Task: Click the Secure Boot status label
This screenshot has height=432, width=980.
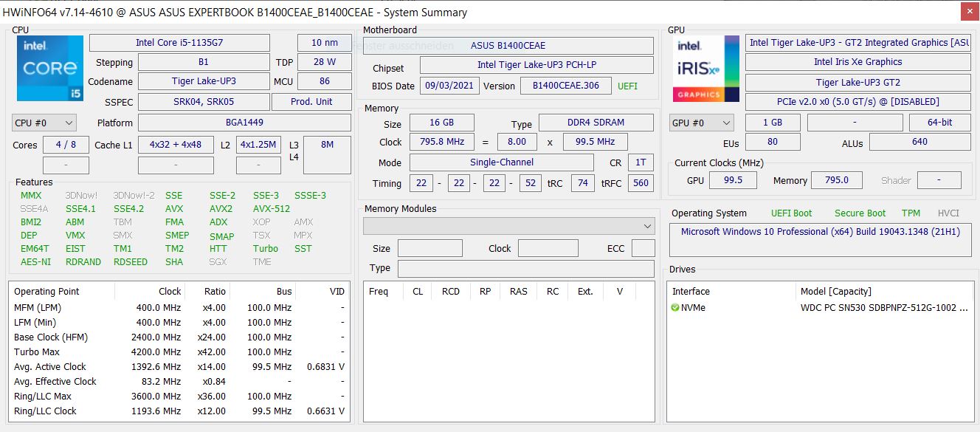Action: pos(860,213)
